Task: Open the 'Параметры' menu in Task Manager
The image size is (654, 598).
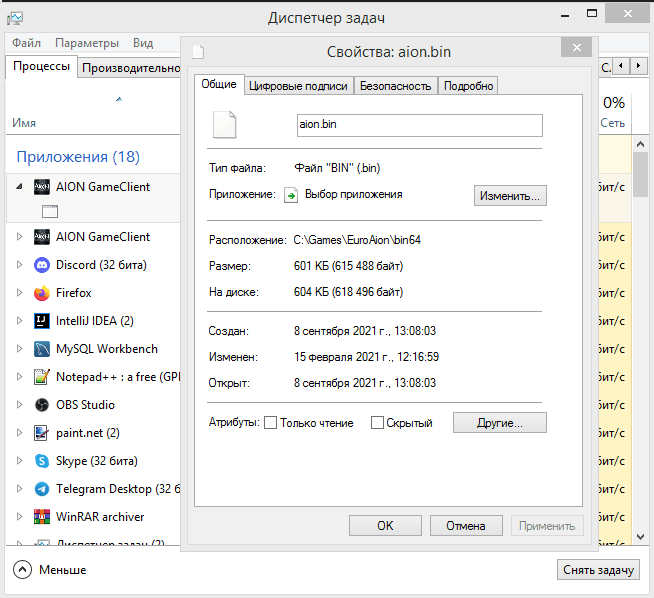Action: 87,43
